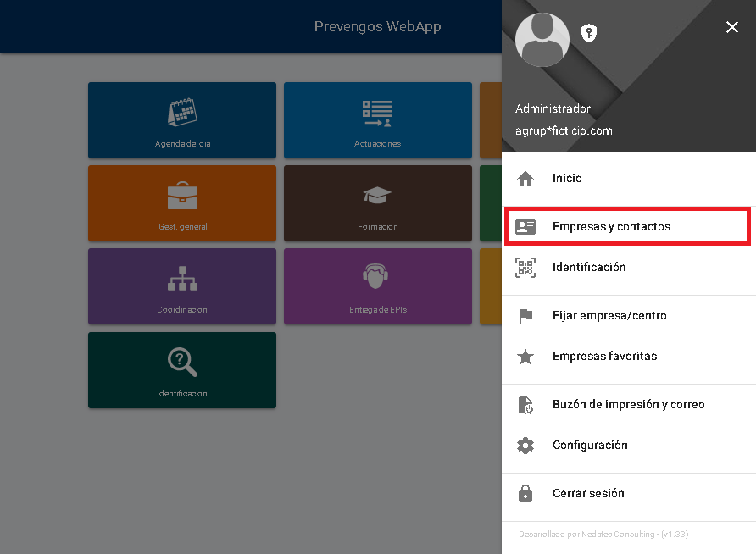756x554 pixels.
Task: Click the graduation cap Formación tile
Action: tap(377, 203)
